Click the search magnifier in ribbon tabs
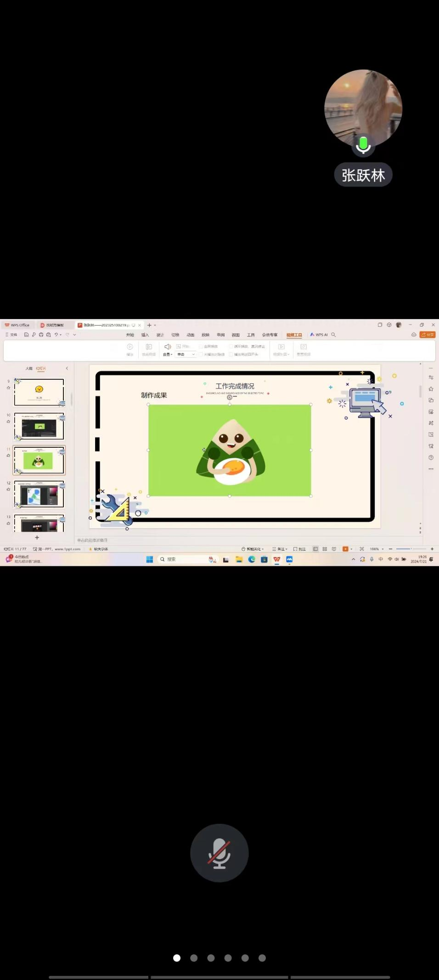This screenshot has width=439, height=980. coord(334,335)
